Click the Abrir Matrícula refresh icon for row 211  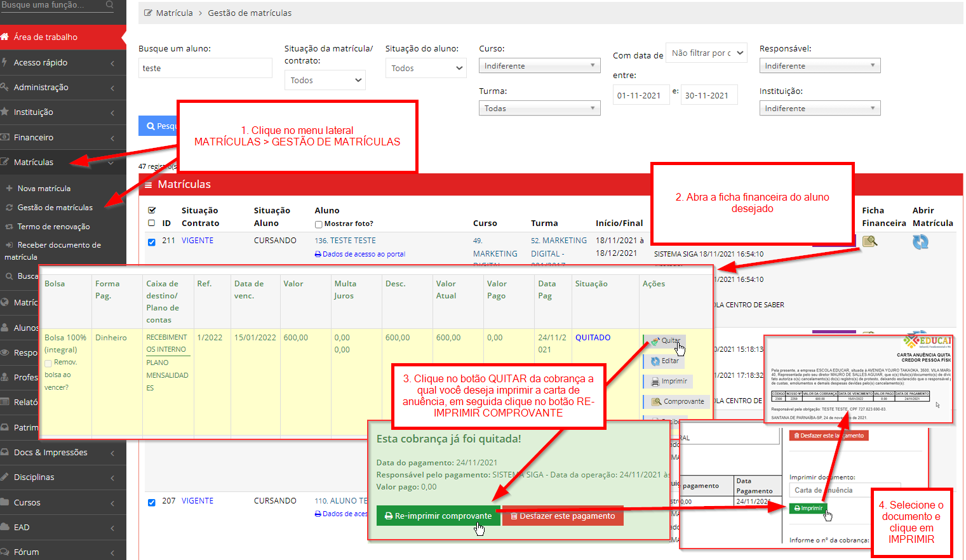tap(920, 242)
